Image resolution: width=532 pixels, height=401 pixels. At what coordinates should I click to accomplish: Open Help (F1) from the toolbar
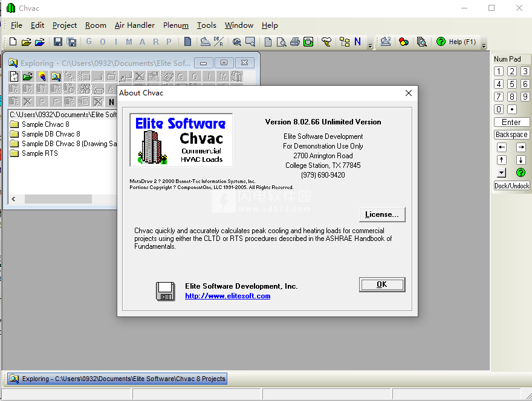(x=456, y=42)
